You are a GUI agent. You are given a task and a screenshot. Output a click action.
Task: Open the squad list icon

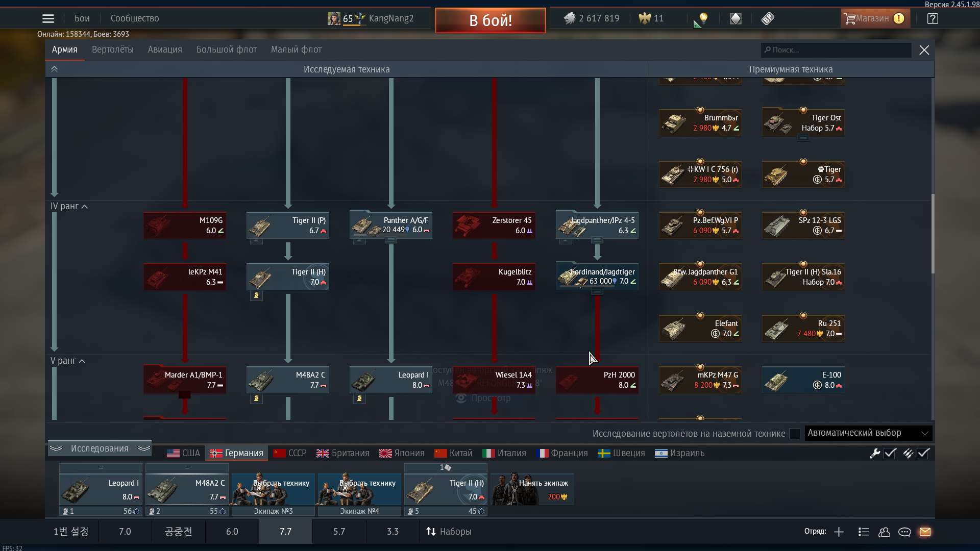[864, 532]
